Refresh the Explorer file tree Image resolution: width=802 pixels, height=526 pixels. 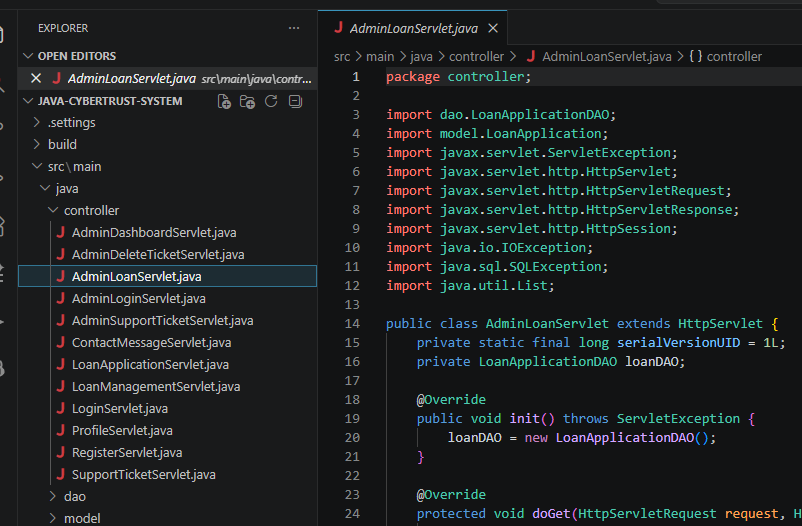click(x=271, y=101)
